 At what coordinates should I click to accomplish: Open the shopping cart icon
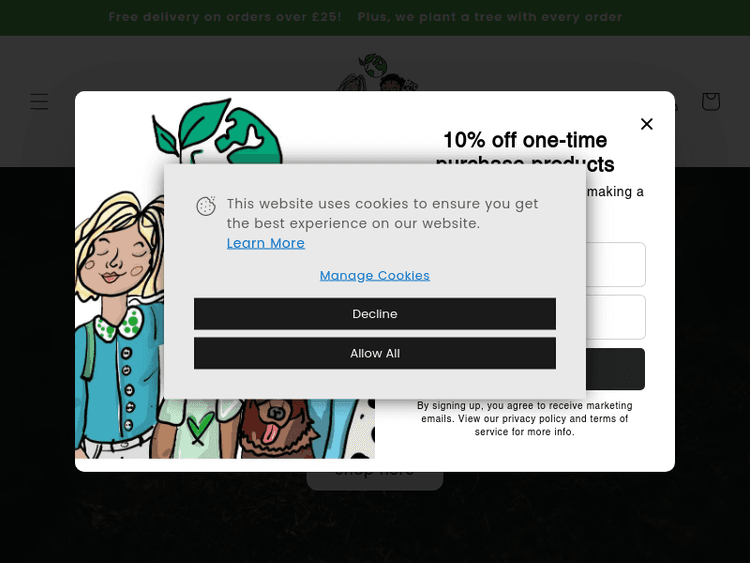tap(711, 101)
